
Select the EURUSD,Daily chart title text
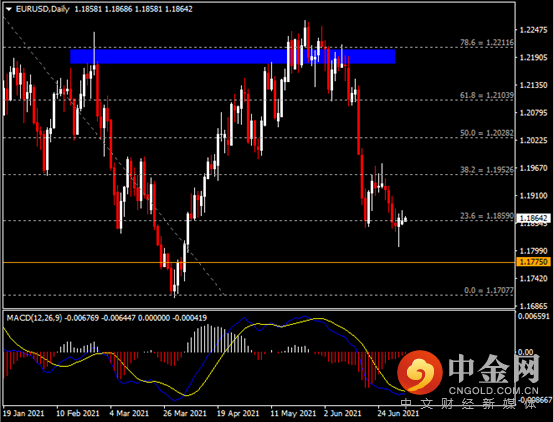[x=43, y=9]
